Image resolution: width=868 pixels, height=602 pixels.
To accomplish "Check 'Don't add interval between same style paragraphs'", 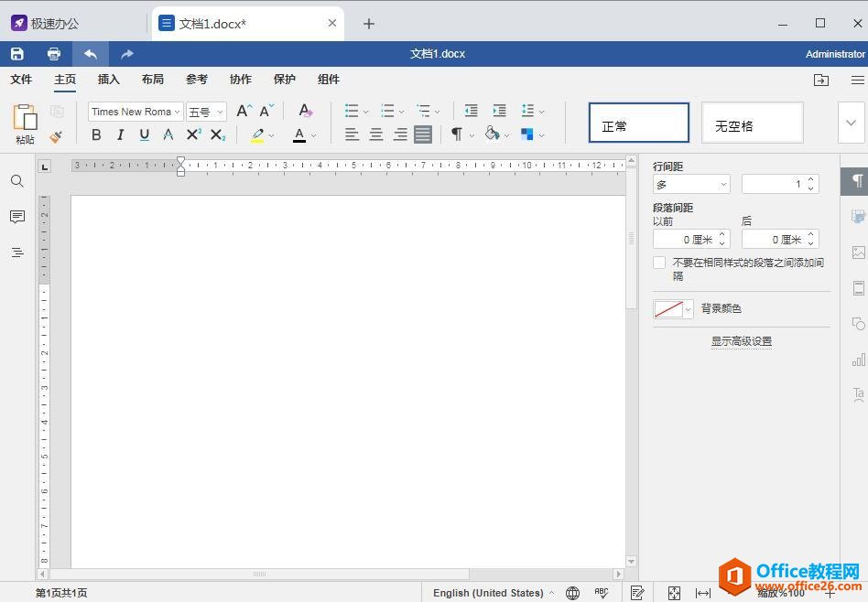I will point(659,263).
